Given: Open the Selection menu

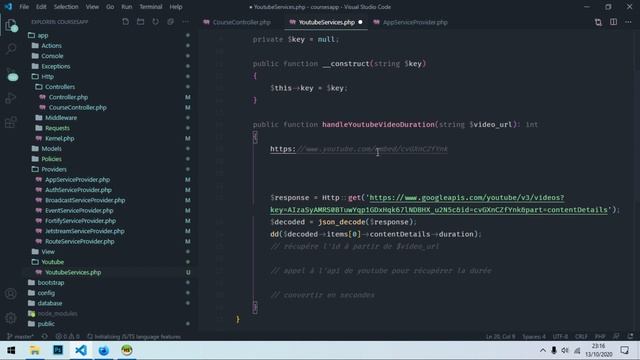Looking at the screenshot, I should (x=66, y=7).
